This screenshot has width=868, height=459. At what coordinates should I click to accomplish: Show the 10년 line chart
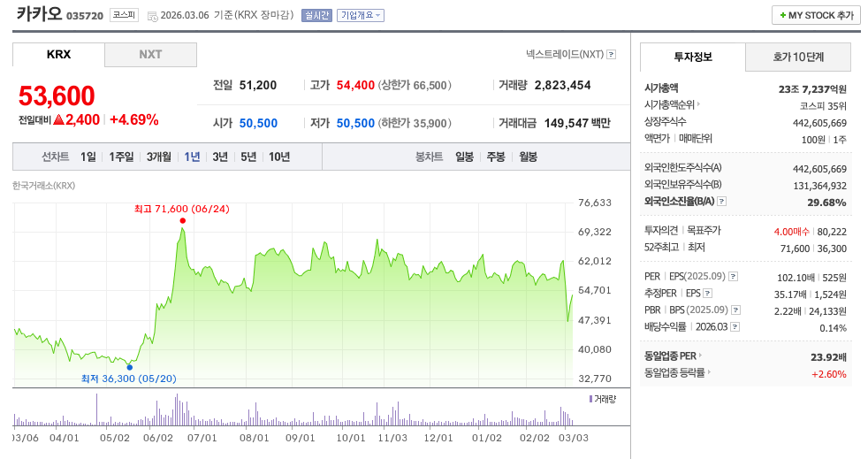coord(279,157)
